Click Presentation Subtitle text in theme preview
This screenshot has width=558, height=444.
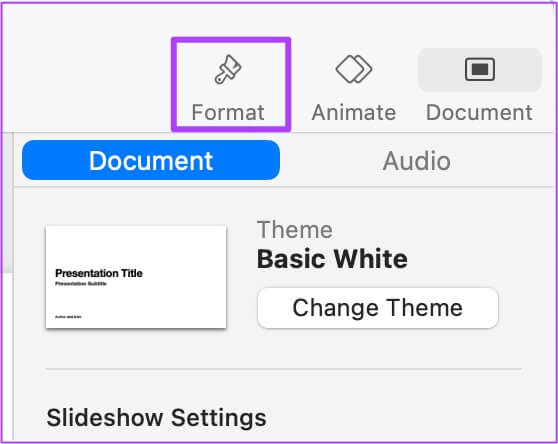tap(81, 284)
